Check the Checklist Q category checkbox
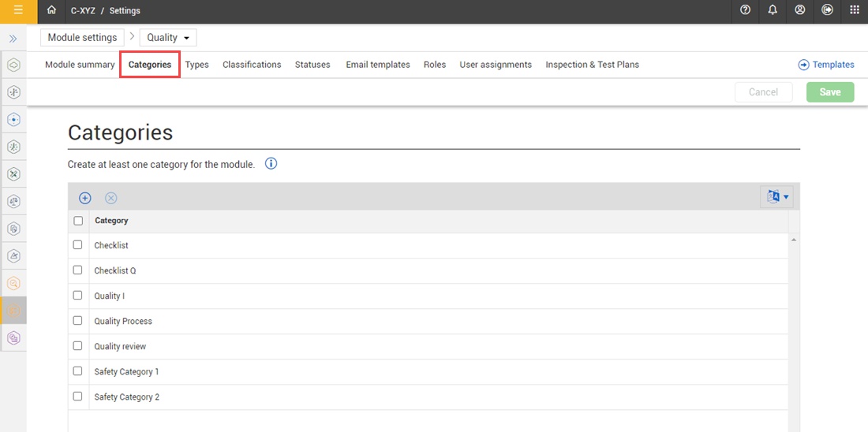868x432 pixels. pyautogui.click(x=78, y=270)
